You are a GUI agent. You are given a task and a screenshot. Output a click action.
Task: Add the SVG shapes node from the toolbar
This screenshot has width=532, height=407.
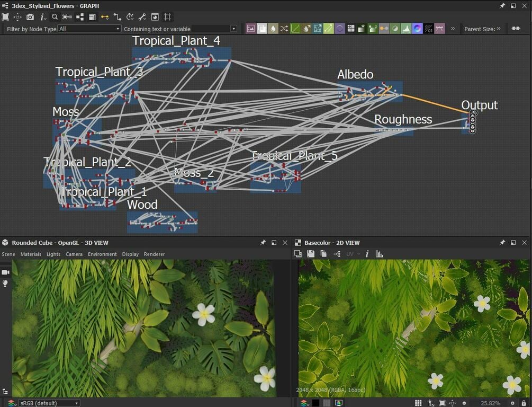click(x=373, y=29)
